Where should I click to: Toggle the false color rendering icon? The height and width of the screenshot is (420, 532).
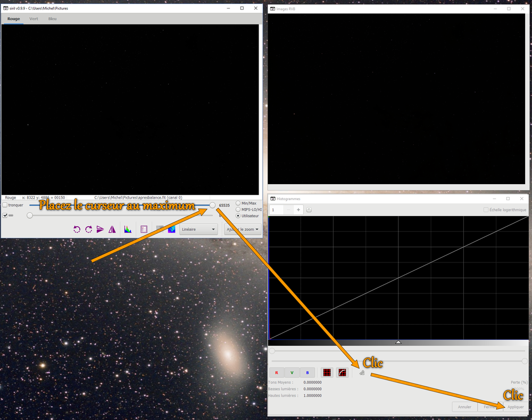point(172,229)
